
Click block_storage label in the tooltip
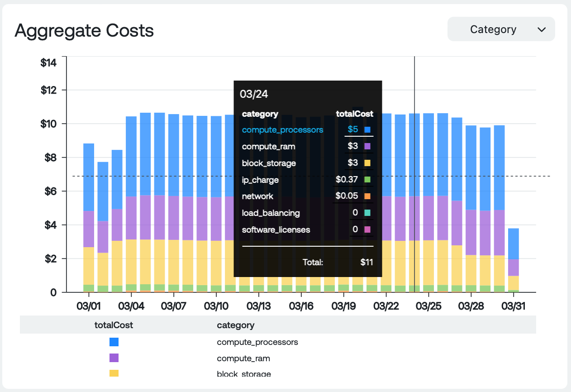click(269, 163)
